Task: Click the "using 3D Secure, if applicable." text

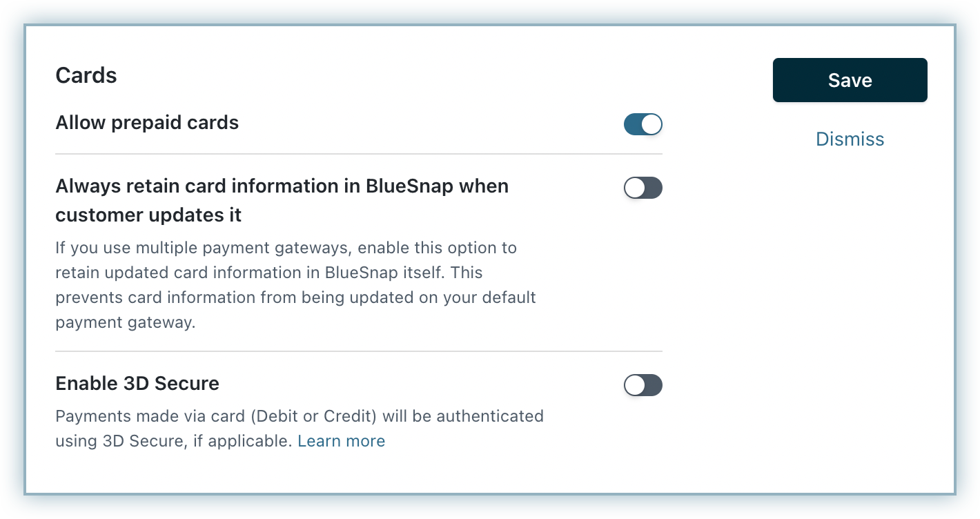Action: click(x=174, y=441)
